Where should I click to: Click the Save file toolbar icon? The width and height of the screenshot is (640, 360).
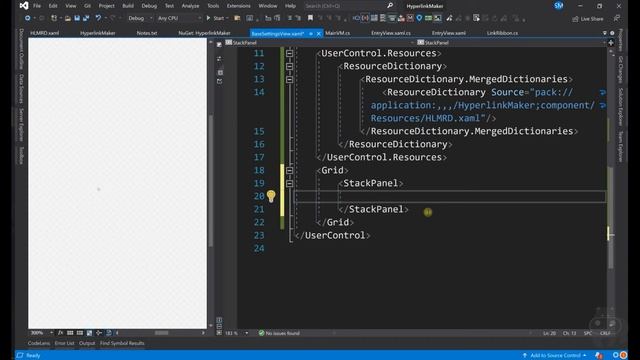click(77, 18)
